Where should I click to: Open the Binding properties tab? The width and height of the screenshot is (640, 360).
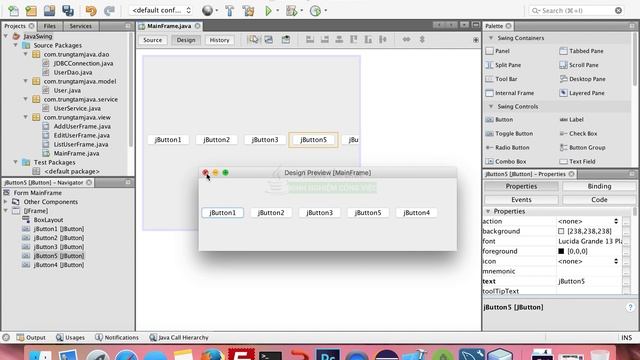pyautogui.click(x=599, y=186)
